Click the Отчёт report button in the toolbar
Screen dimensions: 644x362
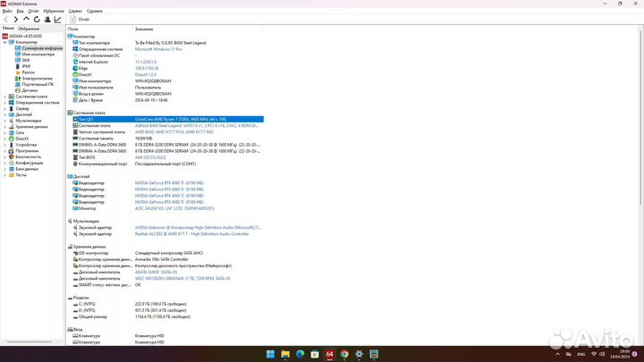tap(80, 20)
